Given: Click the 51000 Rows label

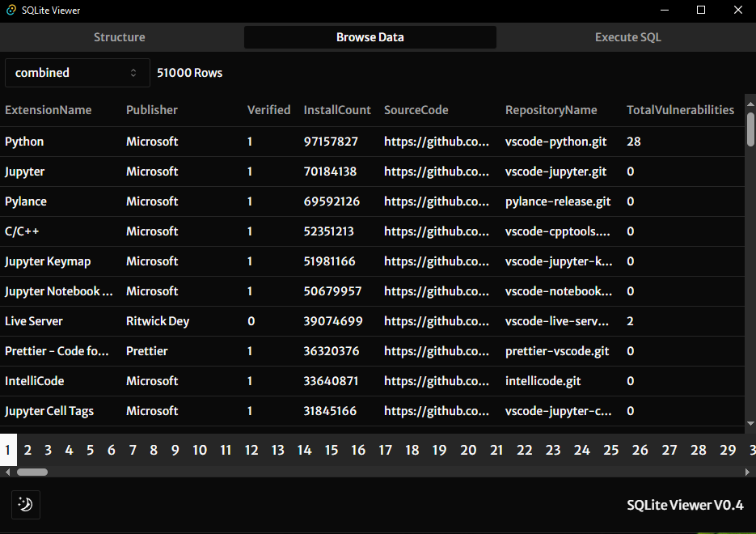Looking at the screenshot, I should coord(189,73).
